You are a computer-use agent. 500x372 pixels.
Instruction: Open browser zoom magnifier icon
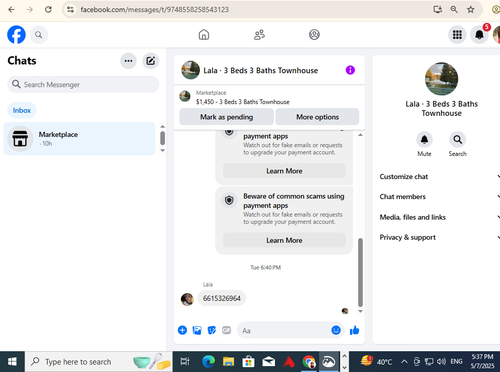454,9
